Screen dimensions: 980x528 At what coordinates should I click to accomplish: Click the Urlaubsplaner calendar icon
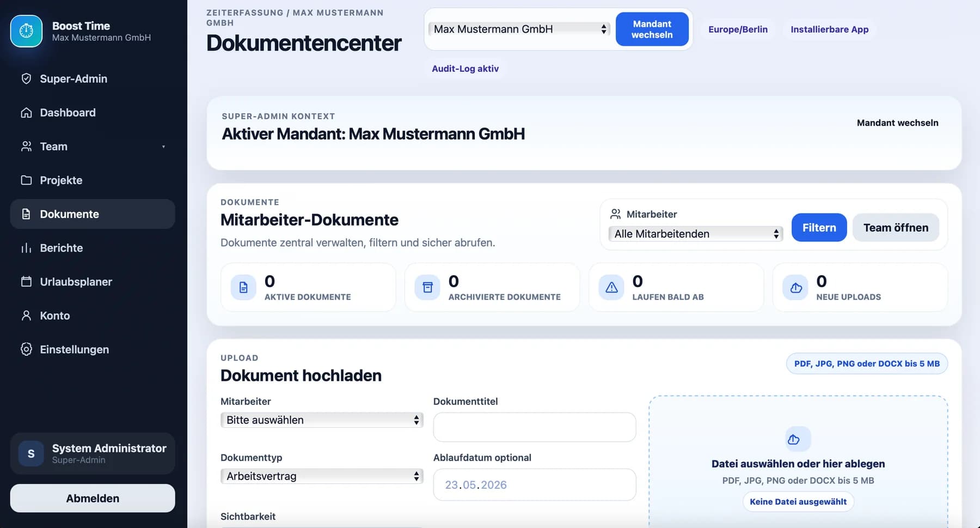pyautogui.click(x=26, y=282)
